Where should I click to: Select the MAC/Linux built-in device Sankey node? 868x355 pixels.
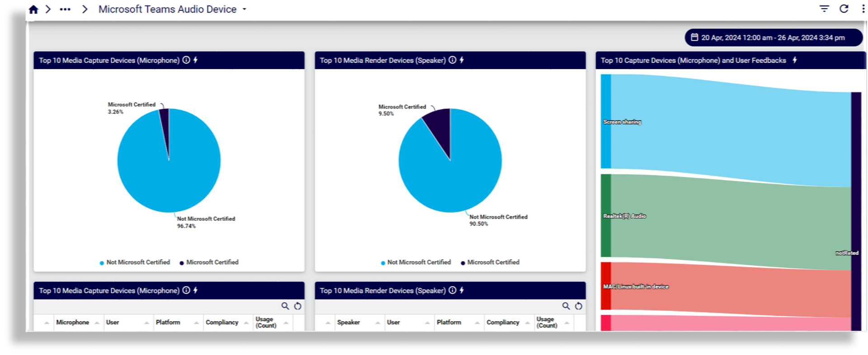click(x=606, y=286)
